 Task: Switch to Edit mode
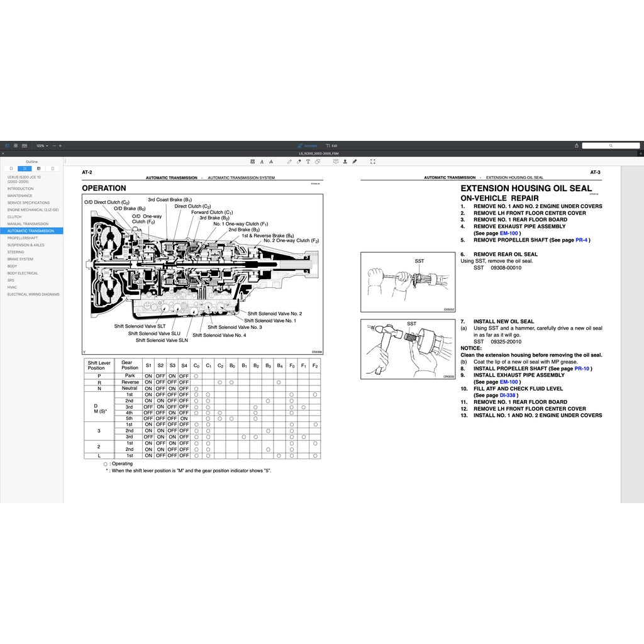coord(331,145)
